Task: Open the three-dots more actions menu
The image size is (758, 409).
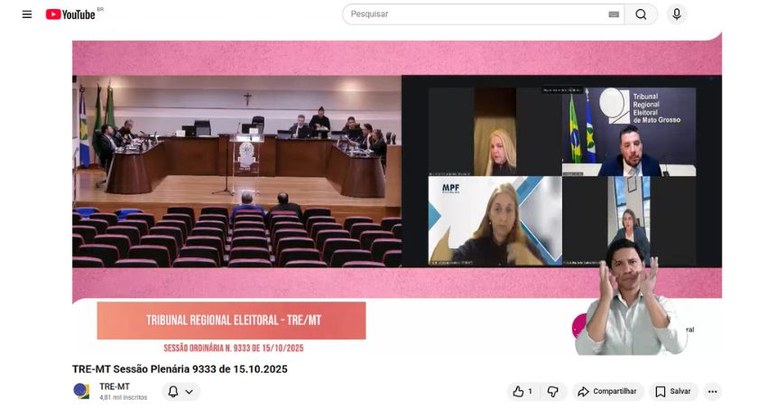Action: pyautogui.click(x=711, y=391)
